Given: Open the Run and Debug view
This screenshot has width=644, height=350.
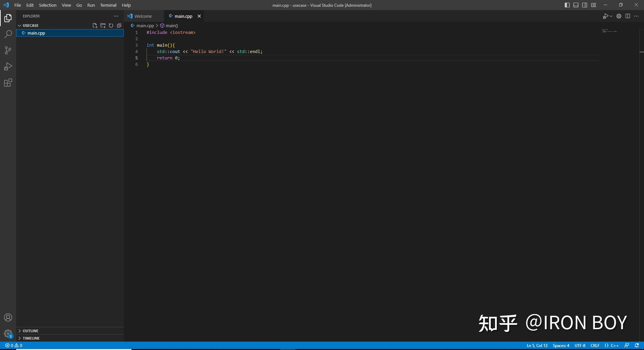Looking at the screenshot, I should point(8,66).
